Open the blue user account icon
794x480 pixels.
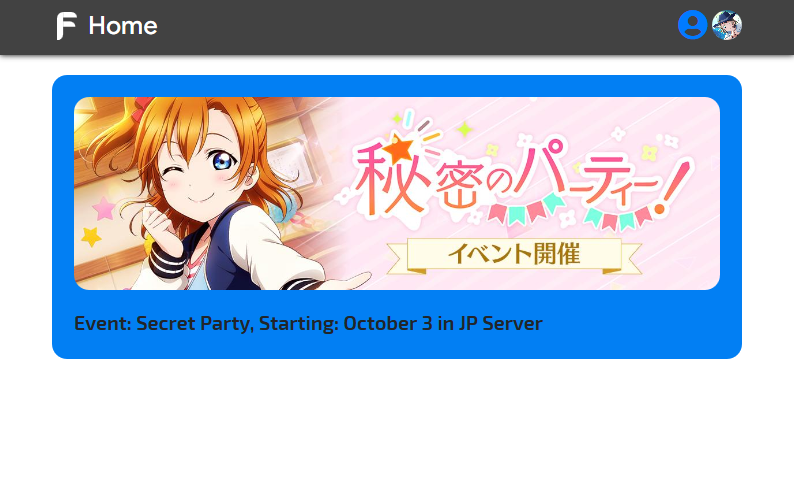coord(692,25)
